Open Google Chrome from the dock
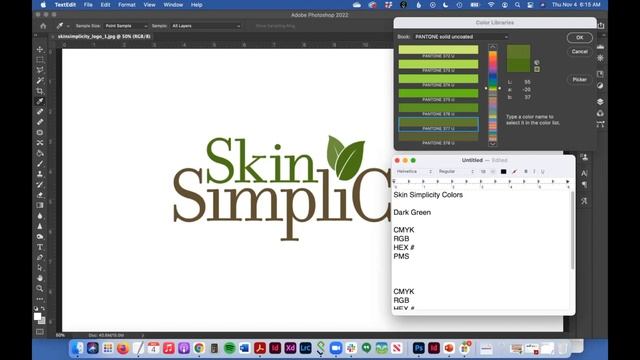Image resolution: width=640 pixels, height=360 pixels. coord(199,348)
